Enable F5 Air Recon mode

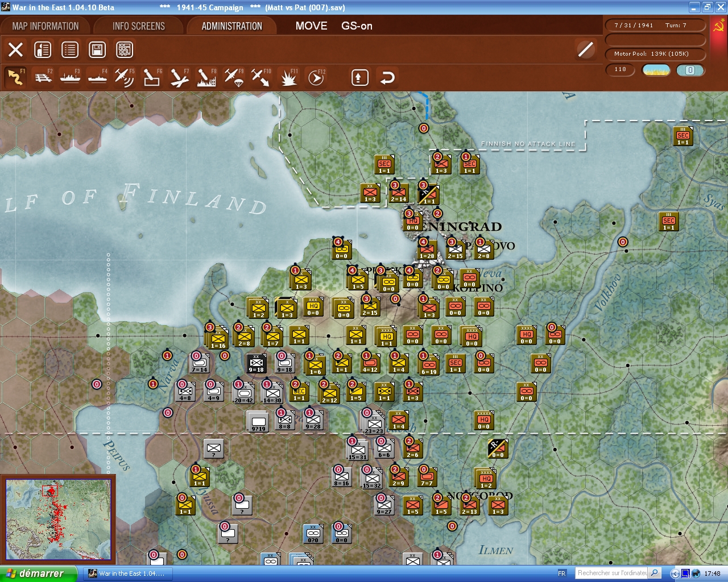click(125, 77)
